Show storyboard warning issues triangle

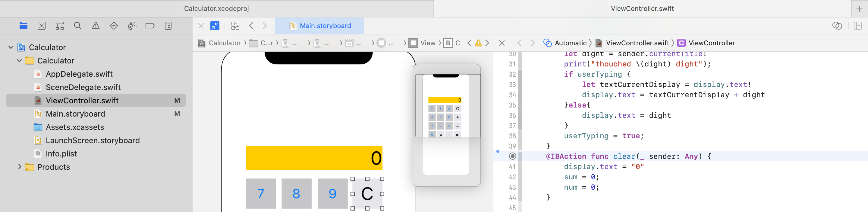pyautogui.click(x=478, y=43)
